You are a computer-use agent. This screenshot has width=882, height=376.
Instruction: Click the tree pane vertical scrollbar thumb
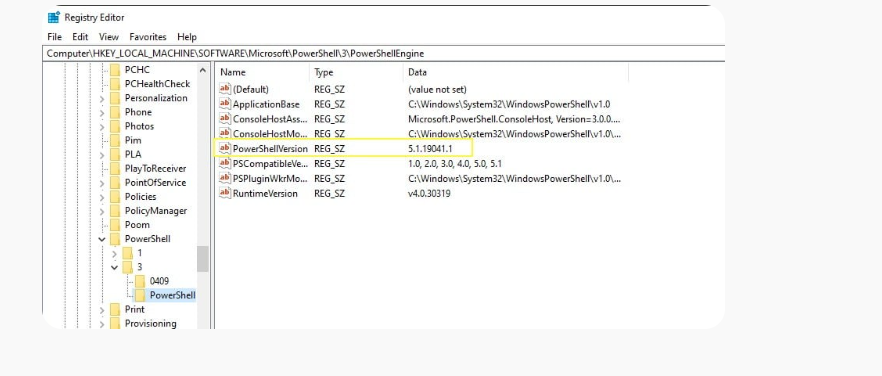pyautogui.click(x=202, y=259)
